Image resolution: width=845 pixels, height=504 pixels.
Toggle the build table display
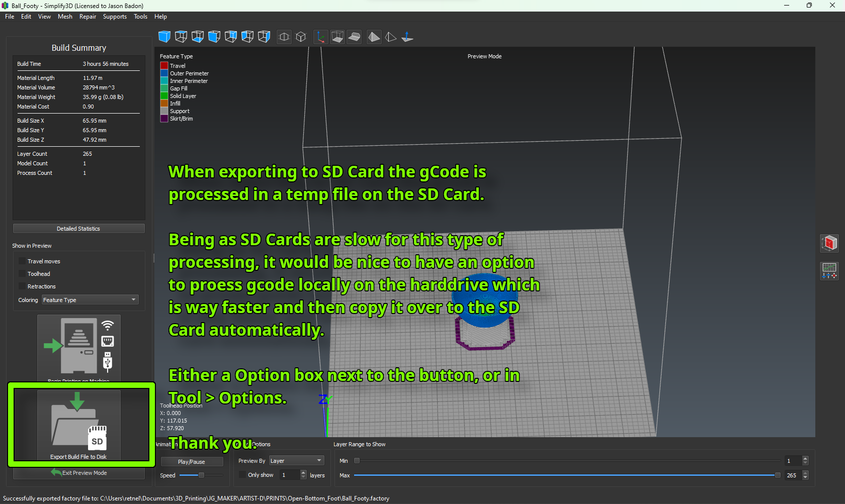point(354,37)
